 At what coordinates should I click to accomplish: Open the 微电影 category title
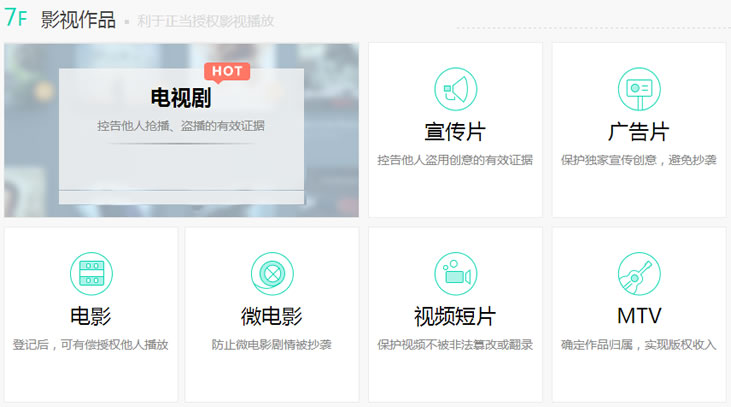[272, 316]
